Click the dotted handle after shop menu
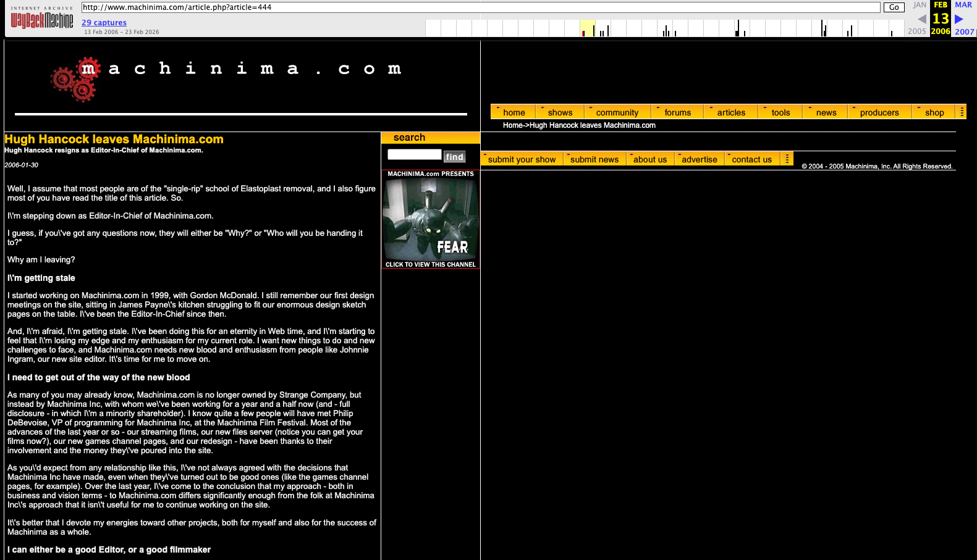Image resolution: width=977 pixels, height=560 pixels. [x=962, y=112]
